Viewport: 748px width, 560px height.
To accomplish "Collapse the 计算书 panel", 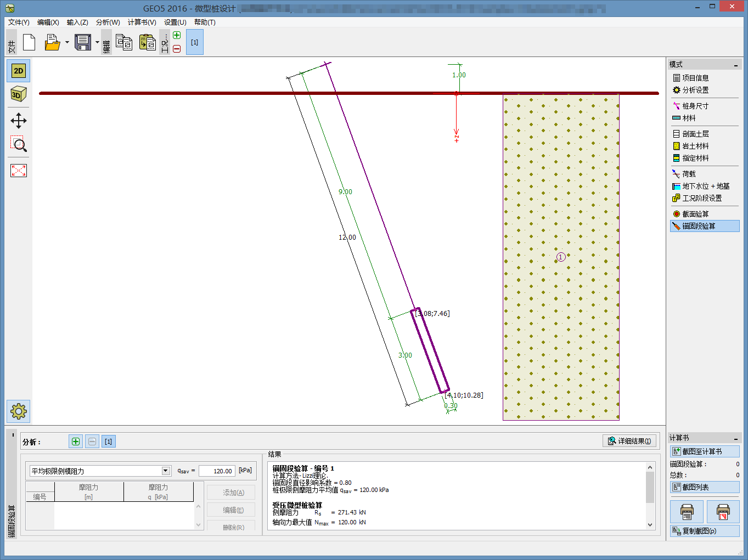I will (x=736, y=439).
